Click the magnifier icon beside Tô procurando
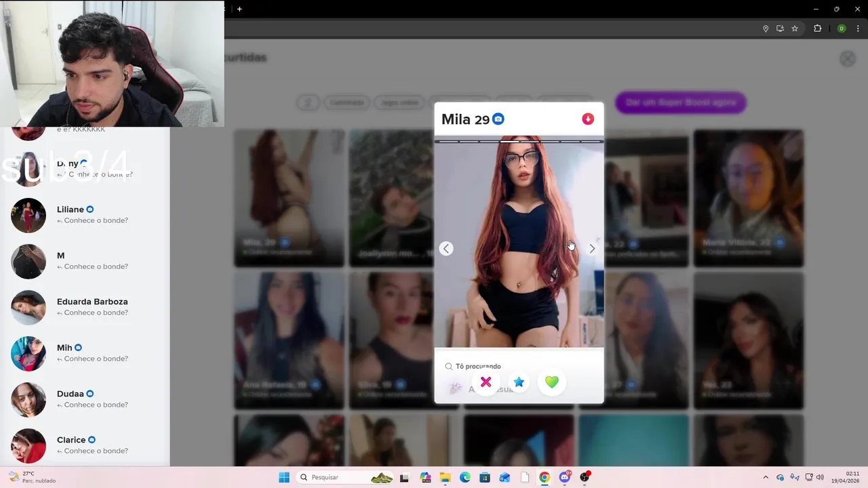 click(x=448, y=366)
